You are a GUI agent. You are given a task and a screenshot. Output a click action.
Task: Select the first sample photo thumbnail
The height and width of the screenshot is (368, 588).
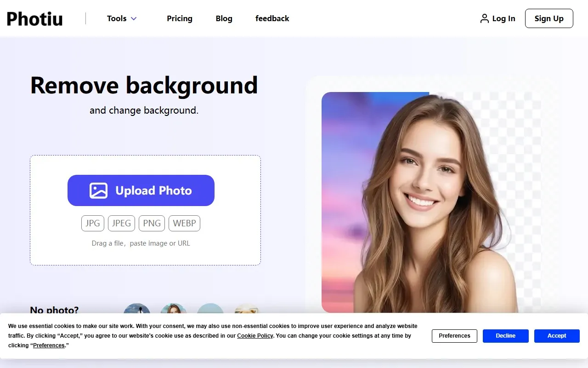click(x=137, y=309)
